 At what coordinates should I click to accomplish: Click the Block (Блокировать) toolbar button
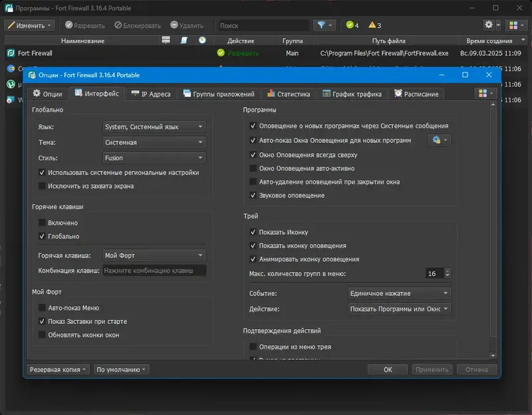[x=138, y=25]
